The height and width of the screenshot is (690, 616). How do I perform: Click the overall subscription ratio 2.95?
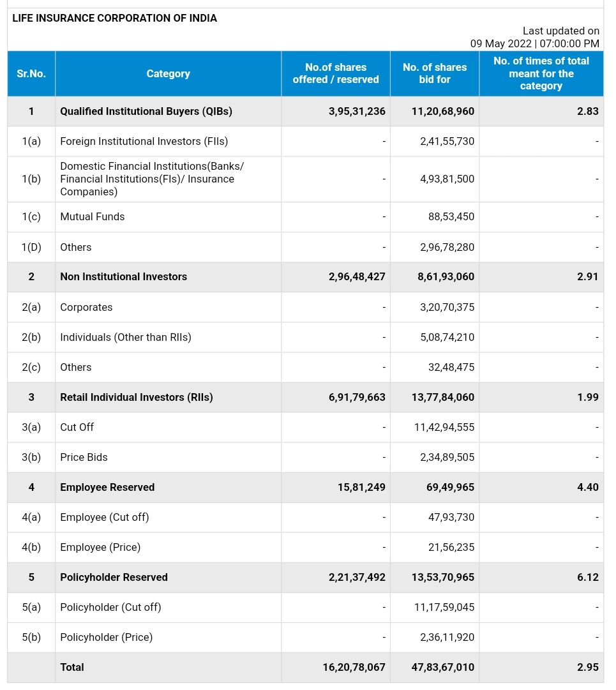coord(588,668)
